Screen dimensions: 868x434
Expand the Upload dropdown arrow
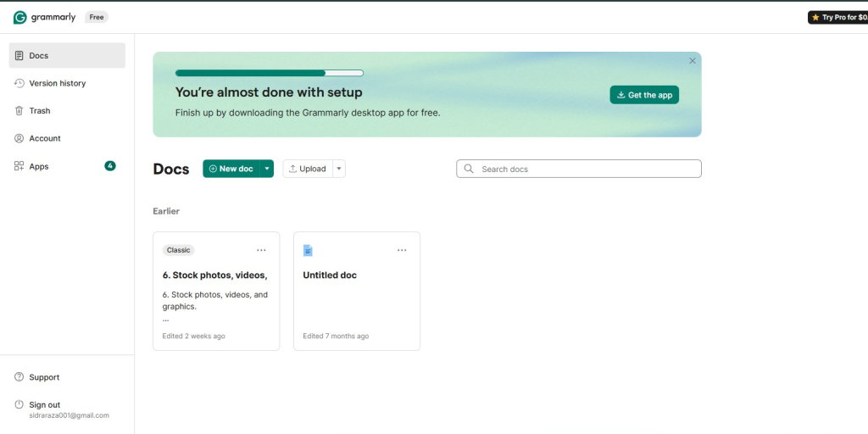(x=339, y=169)
